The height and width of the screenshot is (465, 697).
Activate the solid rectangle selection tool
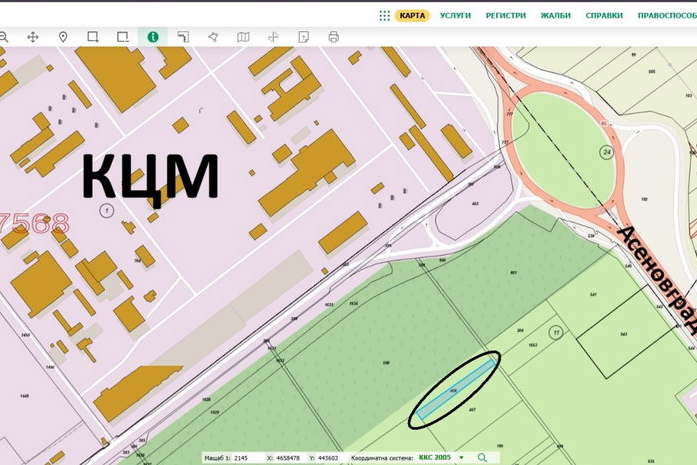(x=93, y=37)
